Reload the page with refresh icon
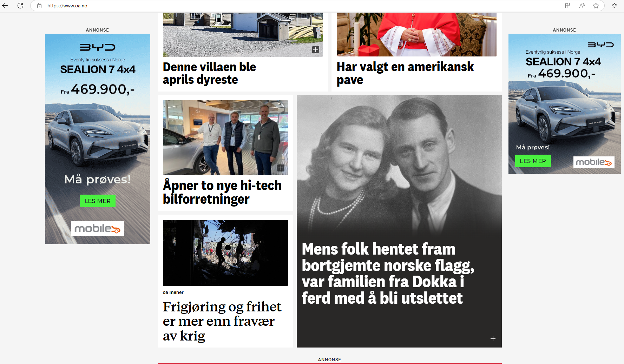Screen dimensions: 624x364 [20, 6]
